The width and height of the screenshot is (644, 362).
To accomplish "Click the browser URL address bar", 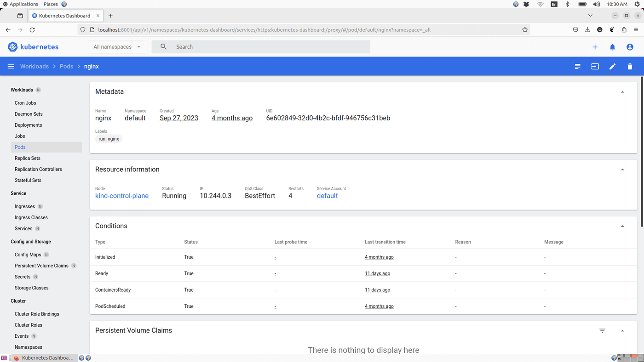I will [x=304, y=30].
